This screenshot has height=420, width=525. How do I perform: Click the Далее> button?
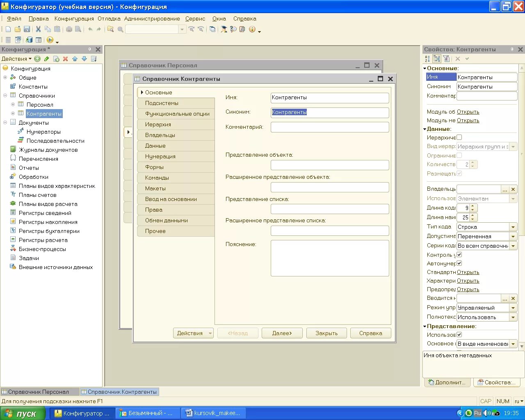282,333
